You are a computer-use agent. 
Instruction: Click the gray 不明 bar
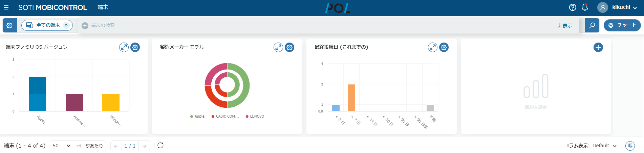tap(430, 108)
